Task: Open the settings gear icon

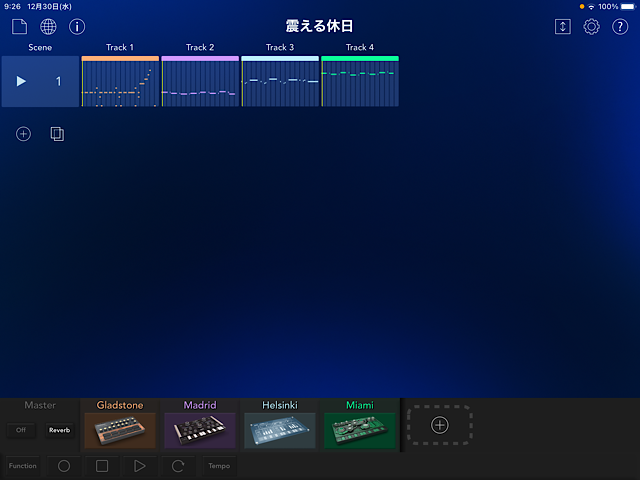Action: [591, 27]
